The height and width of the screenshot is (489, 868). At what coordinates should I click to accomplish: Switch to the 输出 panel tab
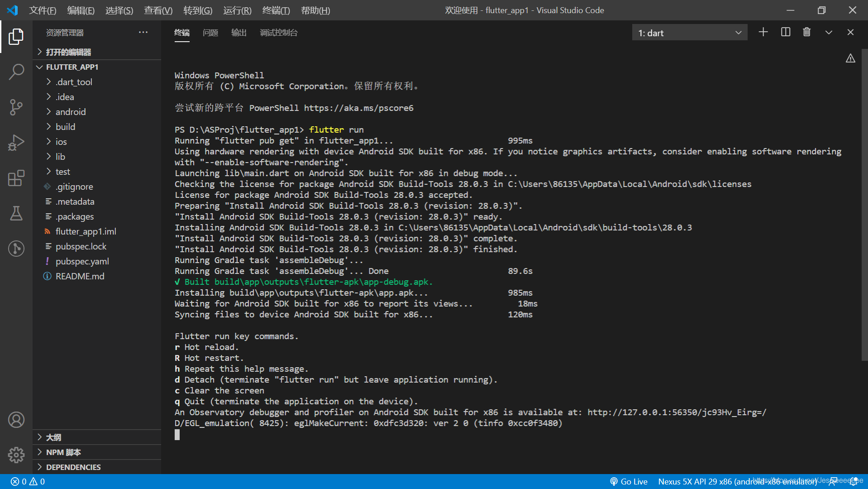pos(239,33)
